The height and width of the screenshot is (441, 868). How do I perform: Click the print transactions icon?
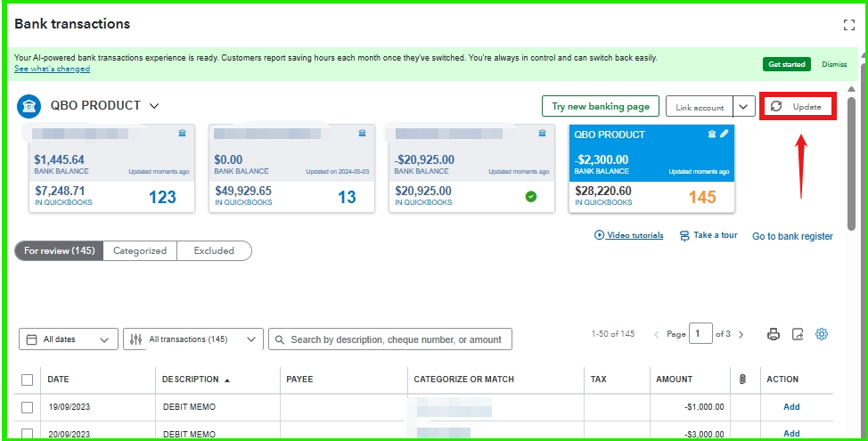click(774, 334)
